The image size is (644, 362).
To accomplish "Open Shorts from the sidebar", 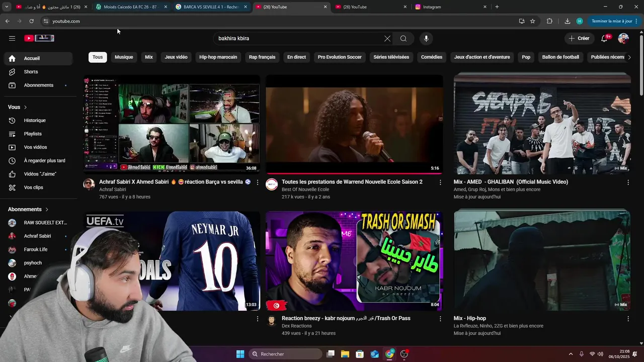I will 38,72.
